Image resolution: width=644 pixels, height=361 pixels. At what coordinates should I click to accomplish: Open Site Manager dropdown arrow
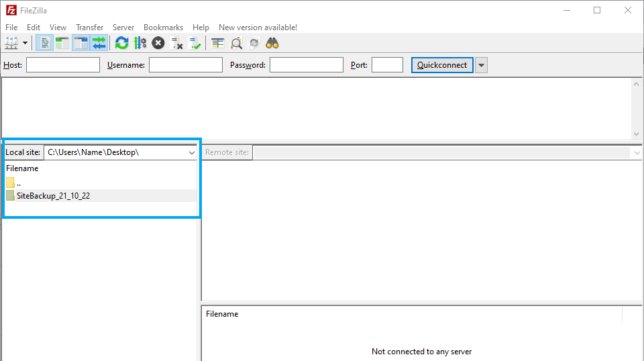(x=25, y=43)
